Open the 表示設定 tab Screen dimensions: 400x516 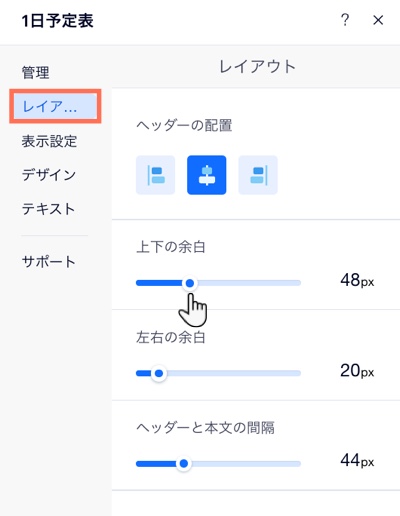[49, 141]
